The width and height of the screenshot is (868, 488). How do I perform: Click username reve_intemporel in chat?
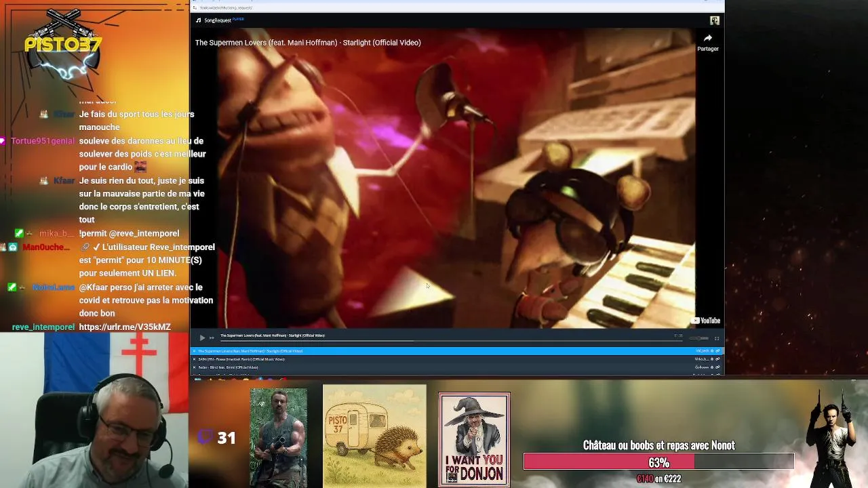[43, 327]
